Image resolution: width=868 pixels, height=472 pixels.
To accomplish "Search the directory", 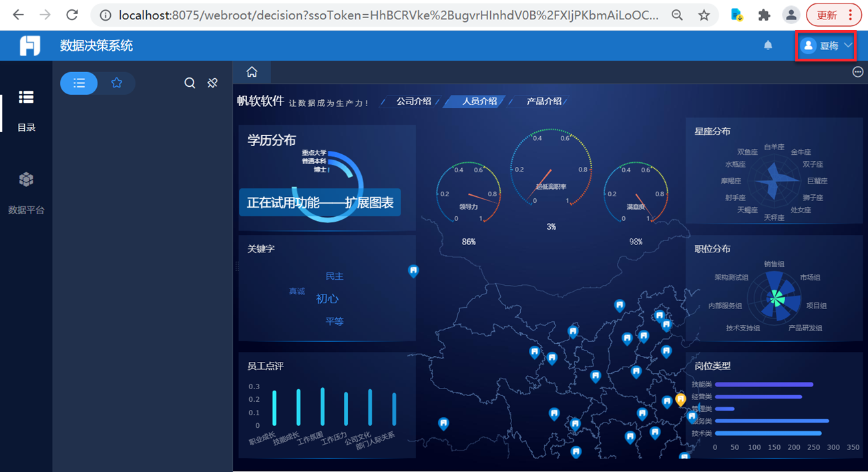I will click(190, 83).
